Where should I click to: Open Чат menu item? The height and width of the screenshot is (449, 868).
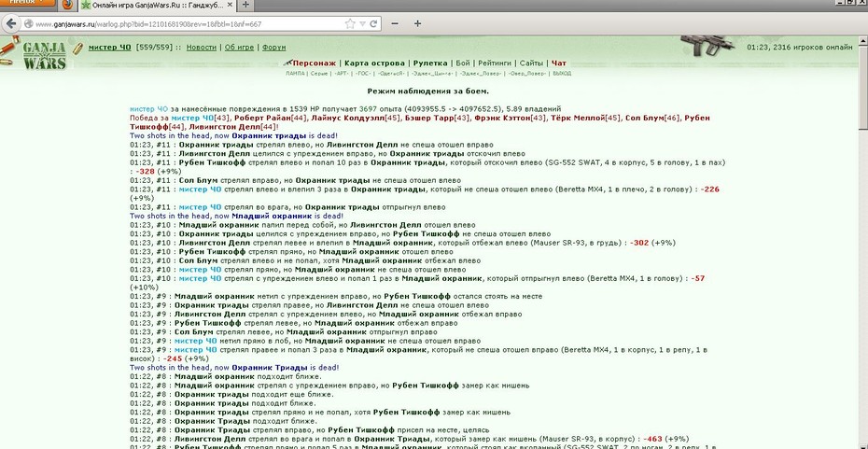pos(558,63)
